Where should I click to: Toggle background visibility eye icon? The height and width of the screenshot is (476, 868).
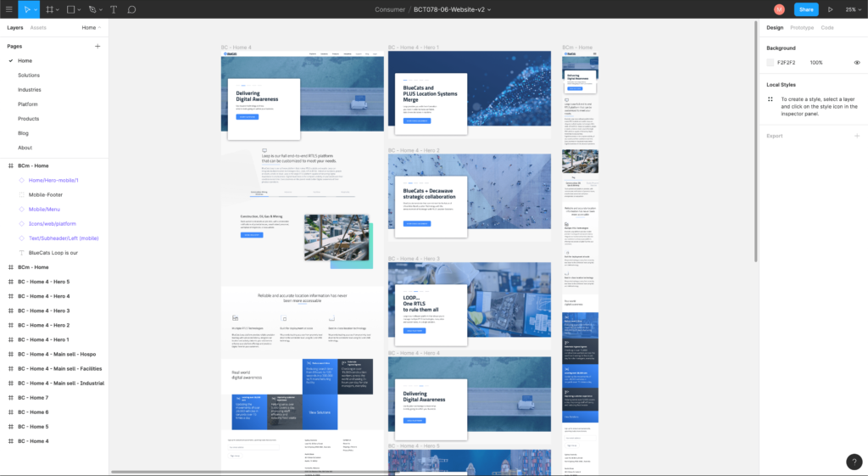click(857, 63)
